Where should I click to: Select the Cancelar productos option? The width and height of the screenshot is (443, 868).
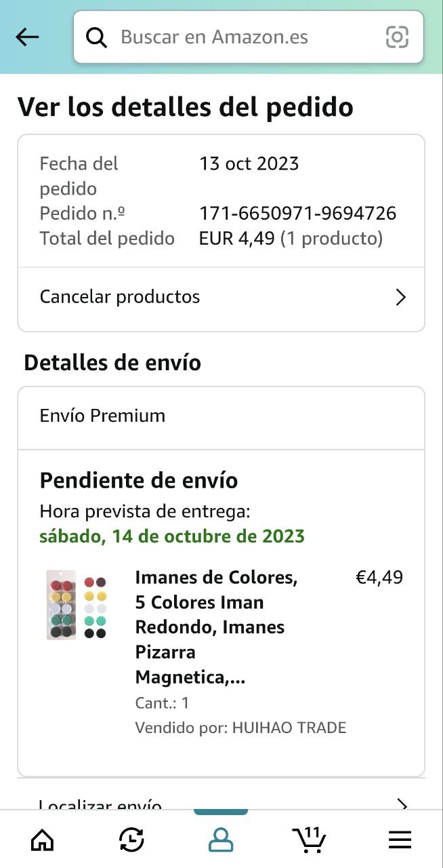click(x=120, y=297)
